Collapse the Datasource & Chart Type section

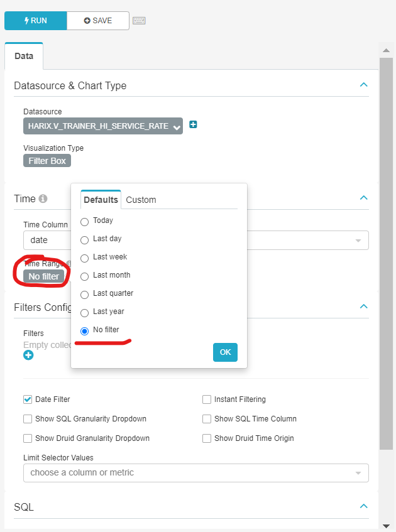363,84
